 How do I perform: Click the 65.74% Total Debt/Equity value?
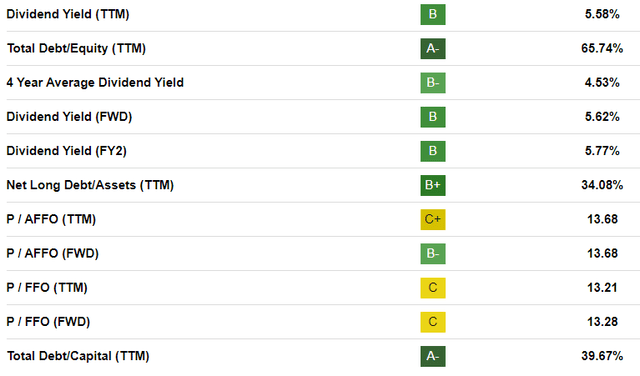(x=602, y=49)
